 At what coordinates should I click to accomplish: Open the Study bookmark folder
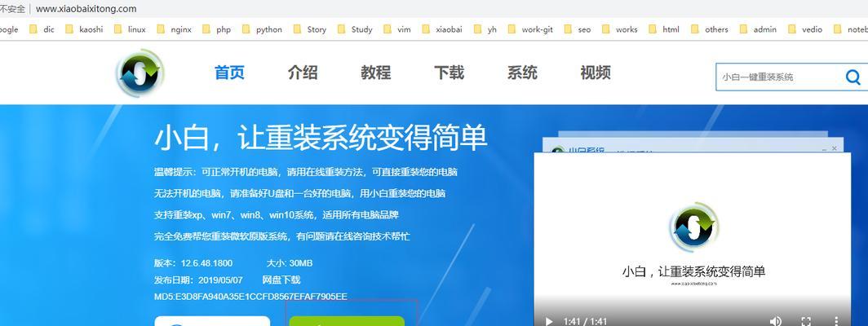[x=355, y=29]
